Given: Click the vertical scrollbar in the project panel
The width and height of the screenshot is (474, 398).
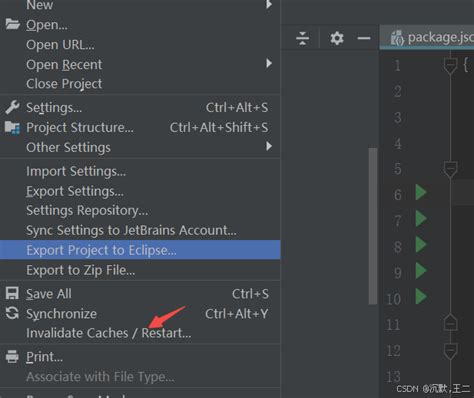Looking at the screenshot, I should (373, 226).
